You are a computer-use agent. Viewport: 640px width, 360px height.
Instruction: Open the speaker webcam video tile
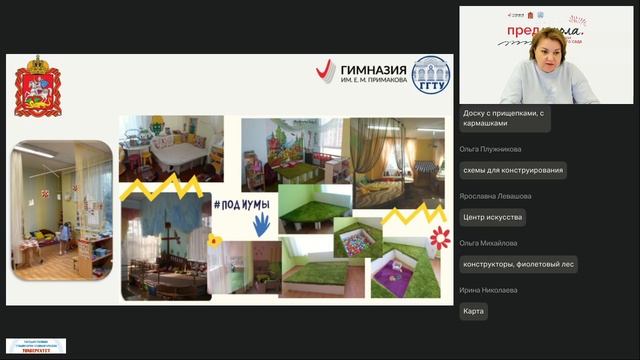click(546, 55)
